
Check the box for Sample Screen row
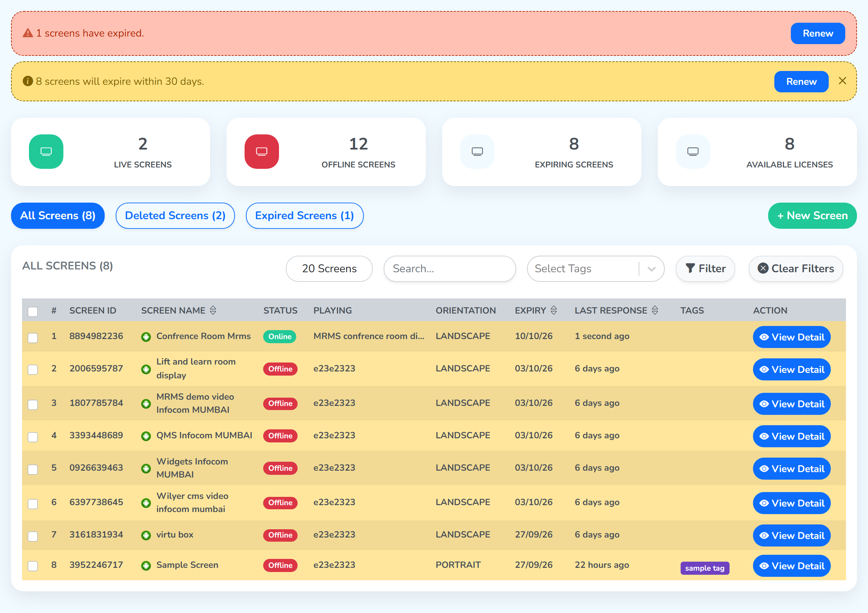pyautogui.click(x=33, y=566)
